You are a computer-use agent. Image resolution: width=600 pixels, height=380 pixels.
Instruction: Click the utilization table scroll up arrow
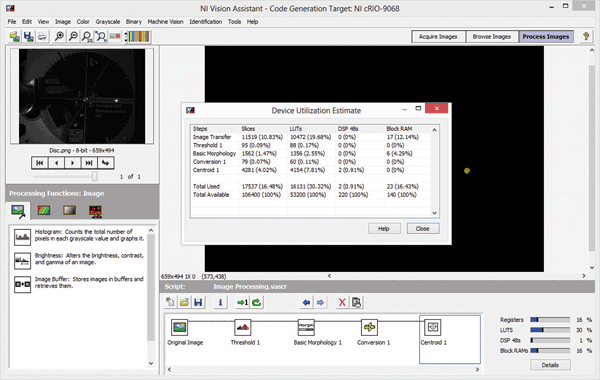pos(434,130)
